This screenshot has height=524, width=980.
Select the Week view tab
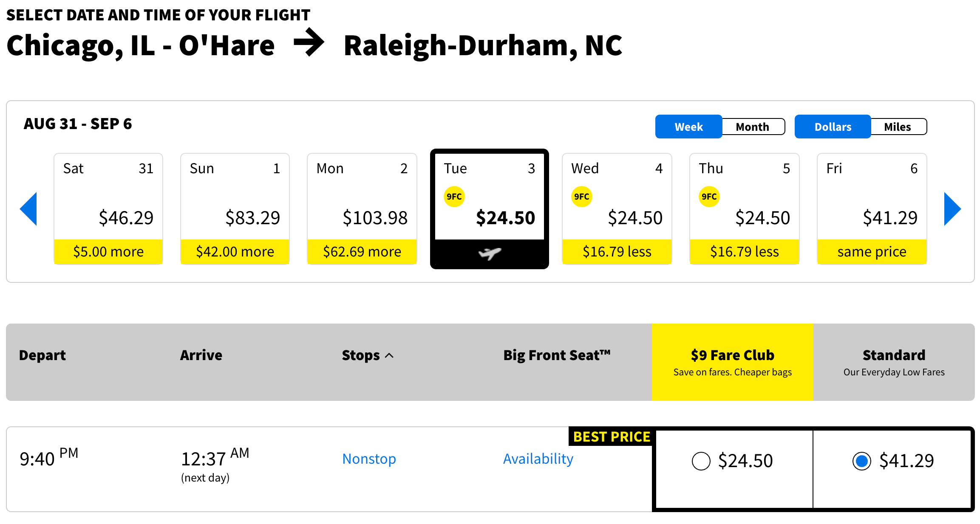click(x=688, y=127)
